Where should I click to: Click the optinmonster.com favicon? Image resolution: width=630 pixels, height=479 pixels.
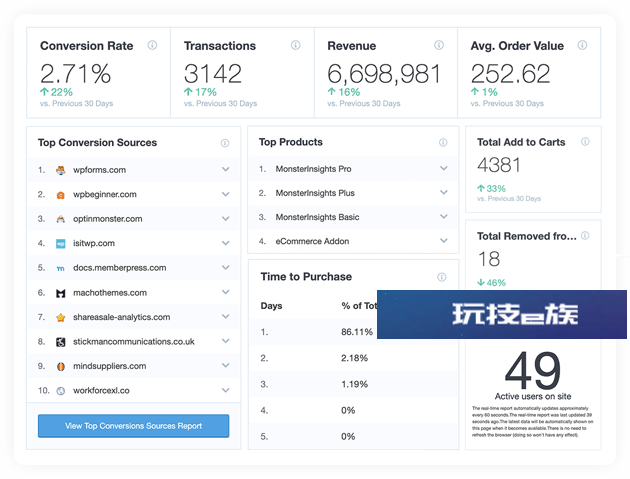[61, 219]
